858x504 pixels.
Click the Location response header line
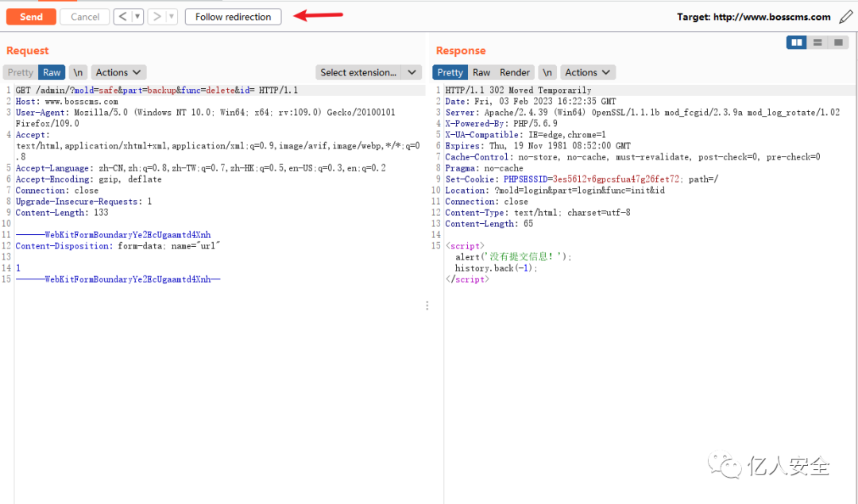tap(555, 190)
